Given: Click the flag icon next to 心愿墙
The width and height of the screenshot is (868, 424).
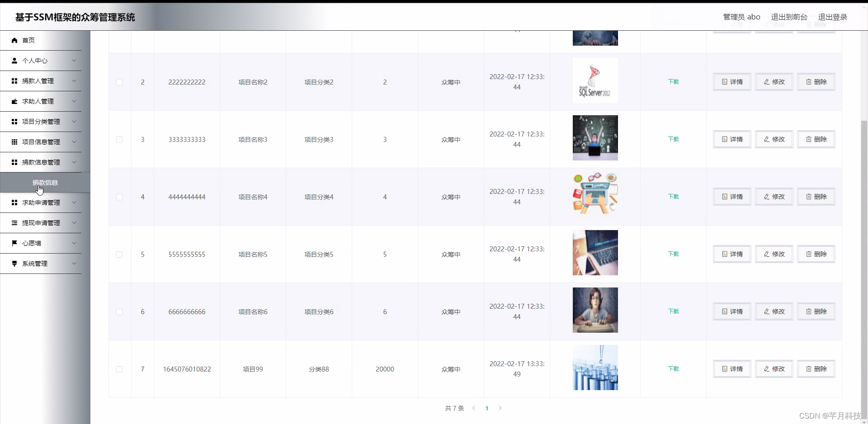Looking at the screenshot, I should [14, 243].
